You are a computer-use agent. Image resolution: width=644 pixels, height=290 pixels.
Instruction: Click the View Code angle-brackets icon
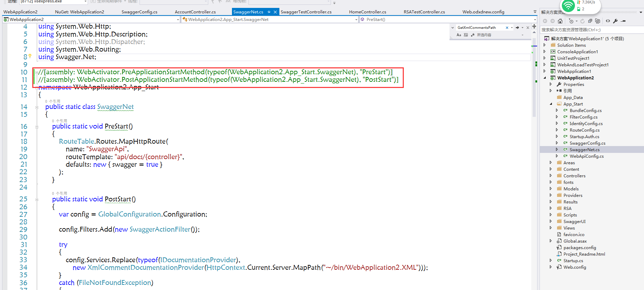(x=608, y=21)
